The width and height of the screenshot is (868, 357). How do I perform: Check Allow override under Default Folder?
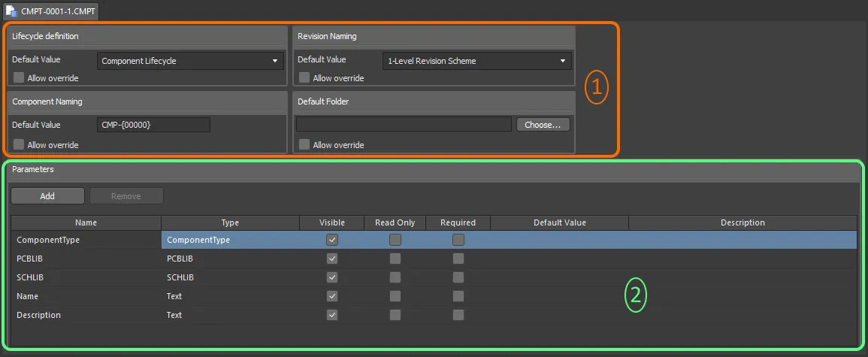pyautogui.click(x=304, y=144)
